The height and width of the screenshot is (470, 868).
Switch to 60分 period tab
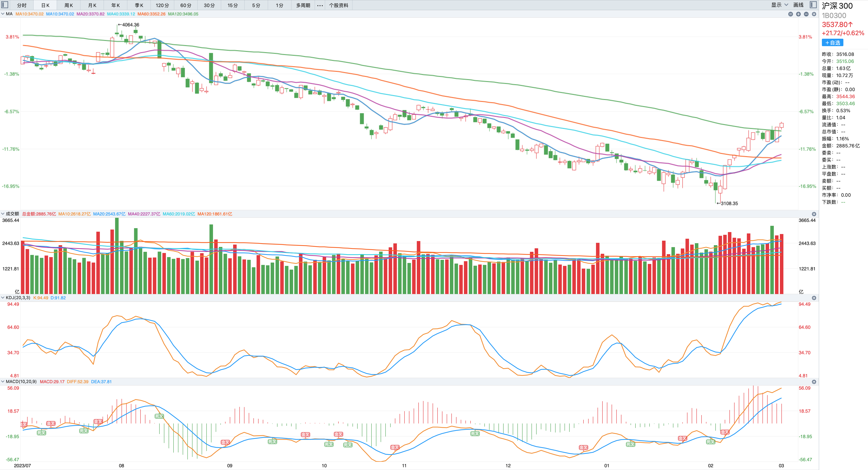[x=185, y=5]
